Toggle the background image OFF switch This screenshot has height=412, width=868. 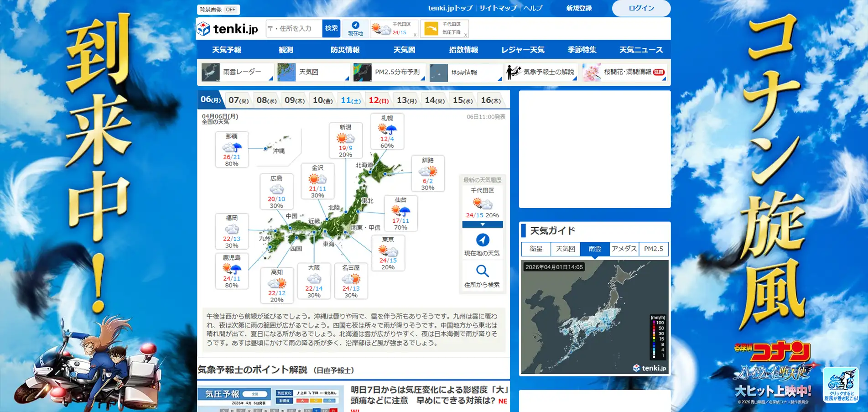pyautogui.click(x=230, y=10)
